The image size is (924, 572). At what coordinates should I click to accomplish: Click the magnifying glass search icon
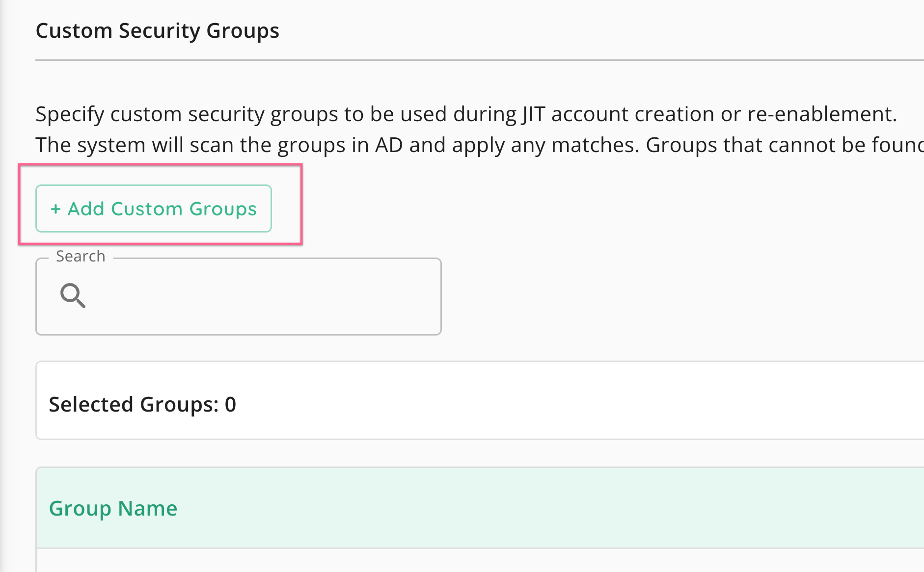[73, 295]
